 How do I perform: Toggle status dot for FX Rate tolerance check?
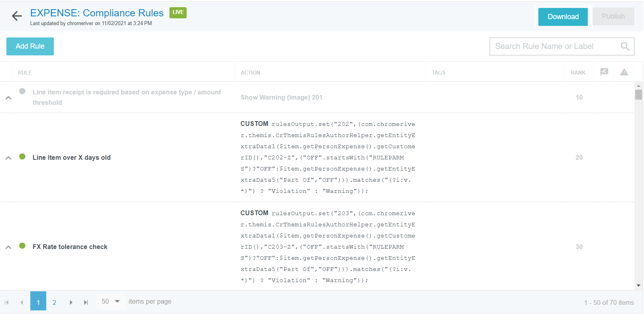point(22,246)
